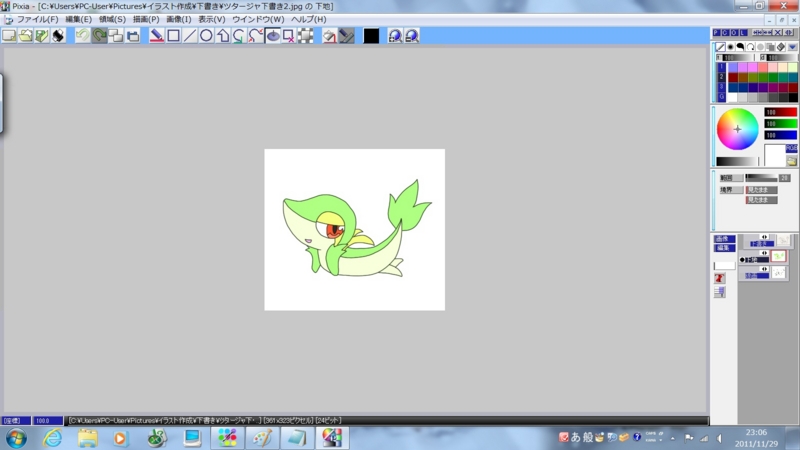This screenshot has width=800, height=450.
Task: Toggle the L panel button
Action: tap(743, 33)
